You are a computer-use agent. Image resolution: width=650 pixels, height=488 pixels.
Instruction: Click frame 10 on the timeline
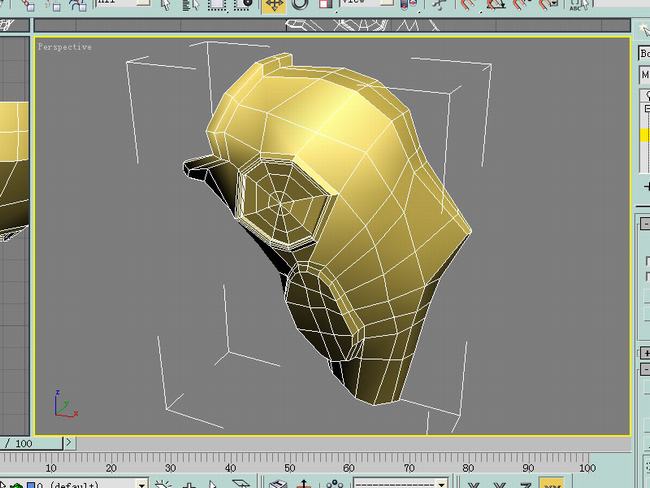51,468
